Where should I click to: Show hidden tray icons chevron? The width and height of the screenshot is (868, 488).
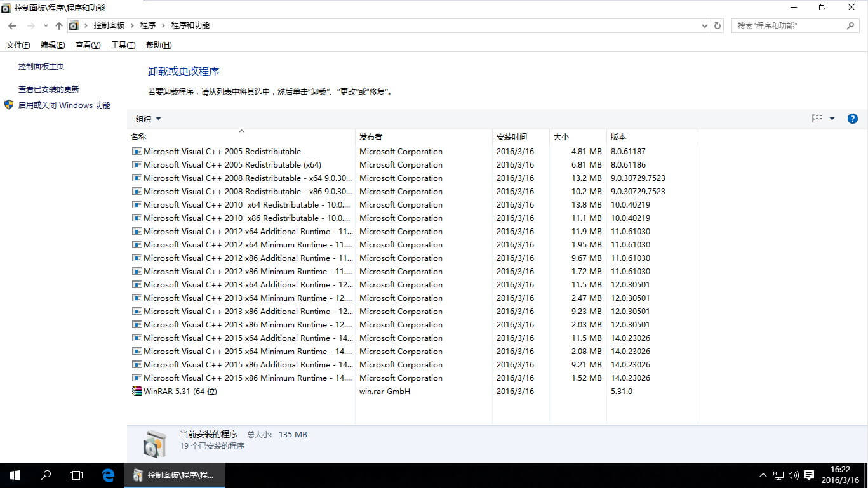763,475
